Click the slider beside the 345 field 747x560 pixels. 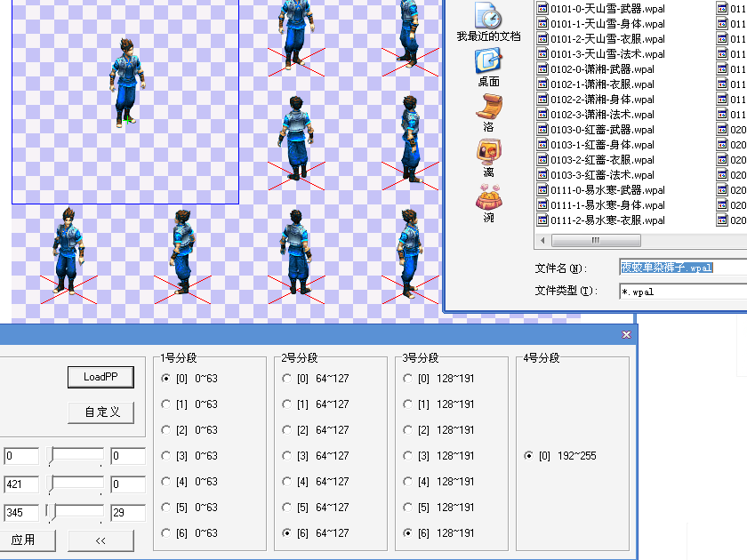pyautogui.click(x=75, y=513)
